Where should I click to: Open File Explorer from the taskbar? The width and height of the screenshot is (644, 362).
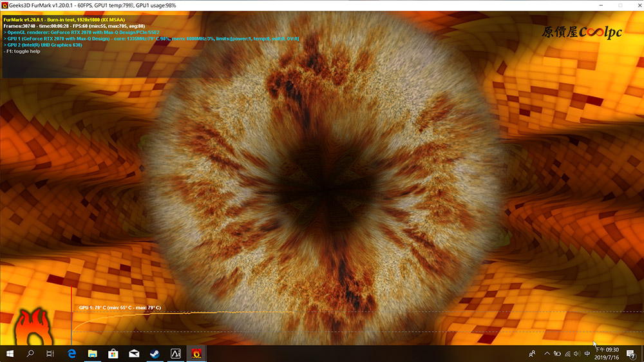[92, 354]
